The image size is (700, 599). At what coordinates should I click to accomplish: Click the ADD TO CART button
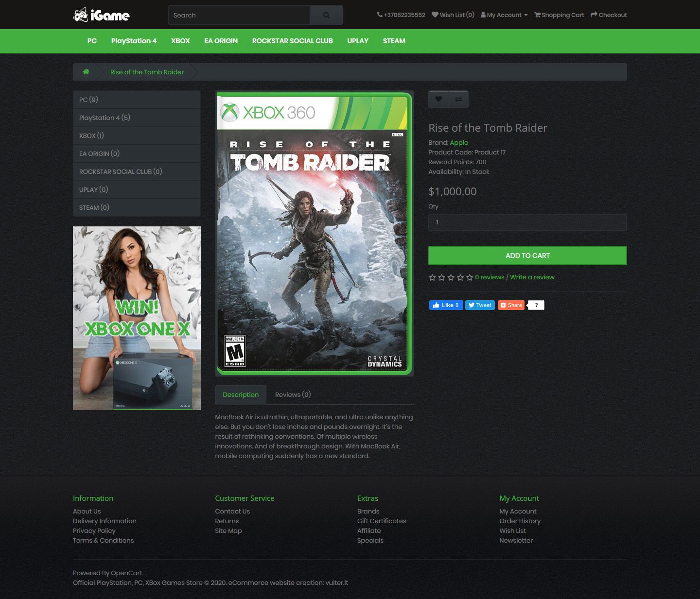click(527, 256)
